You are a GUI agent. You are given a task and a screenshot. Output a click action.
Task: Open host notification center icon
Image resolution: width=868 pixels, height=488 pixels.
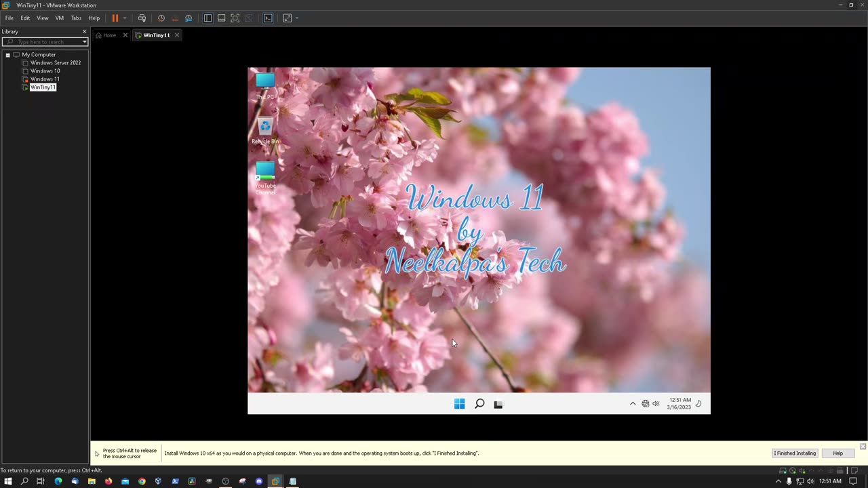pyautogui.click(x=854, y=481)
